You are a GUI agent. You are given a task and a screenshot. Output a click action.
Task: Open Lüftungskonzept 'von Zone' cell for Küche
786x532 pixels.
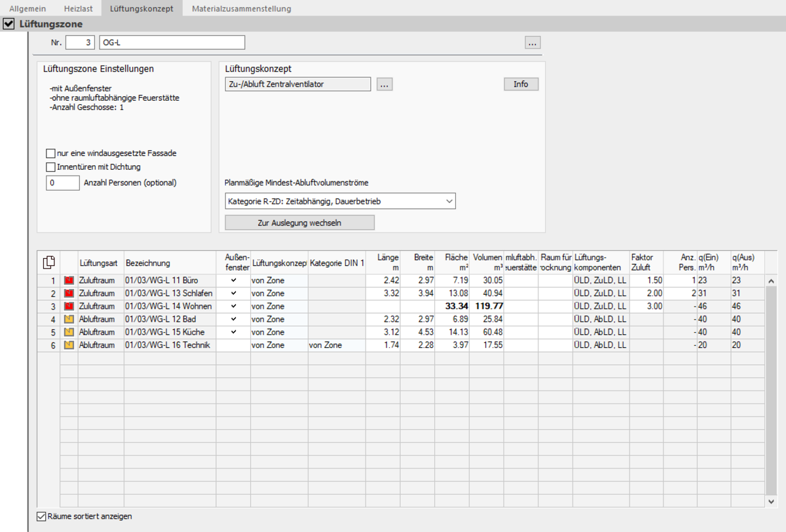tap(279, 332)
